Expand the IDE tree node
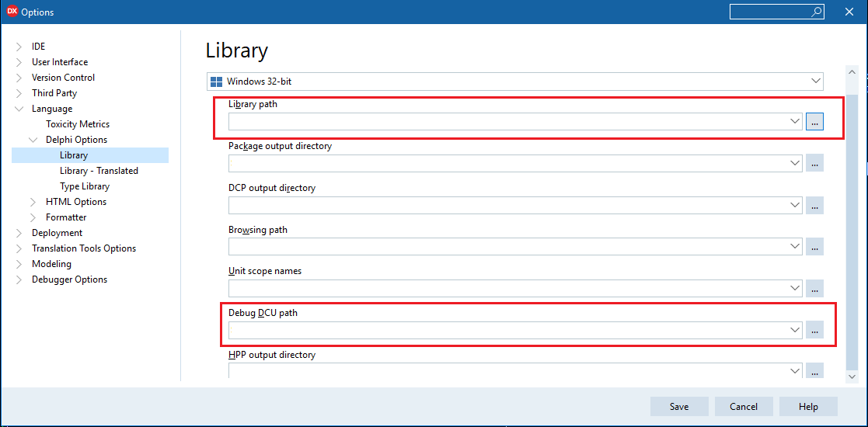This screenshot has height=427, width=868. (19, 47)
